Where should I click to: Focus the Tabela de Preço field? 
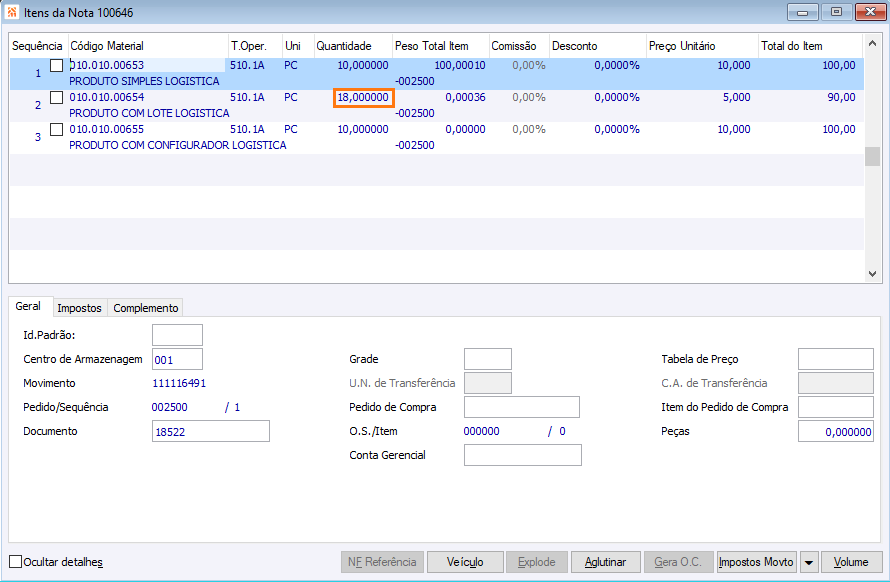pos(836,359)
